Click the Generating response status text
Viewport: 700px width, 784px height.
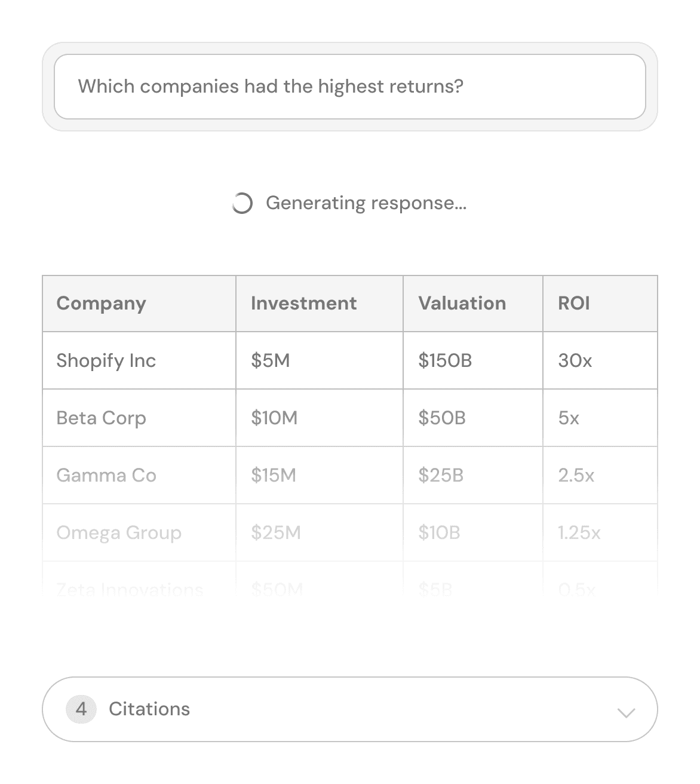tap(366, 203)
